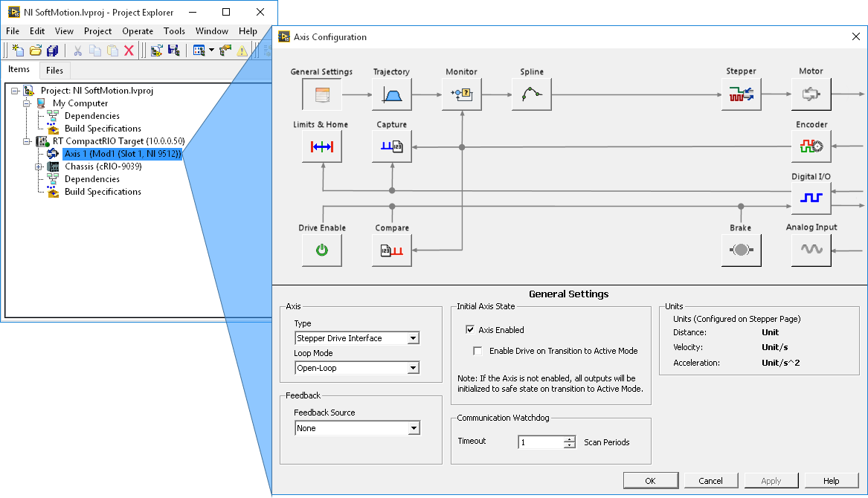Open the Encoder settings icon
Image resolution: width=868 pixels, height=498 pixels.
pyautogui.click(x=811, y=146)
